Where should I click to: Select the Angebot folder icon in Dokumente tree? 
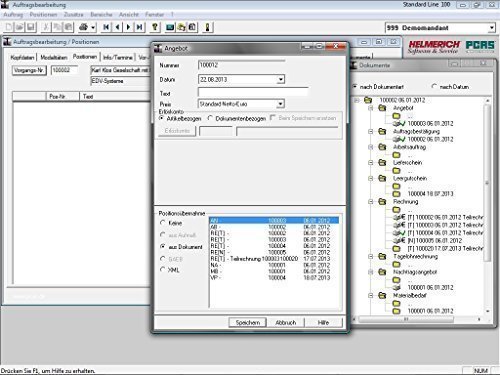[382, 108]
